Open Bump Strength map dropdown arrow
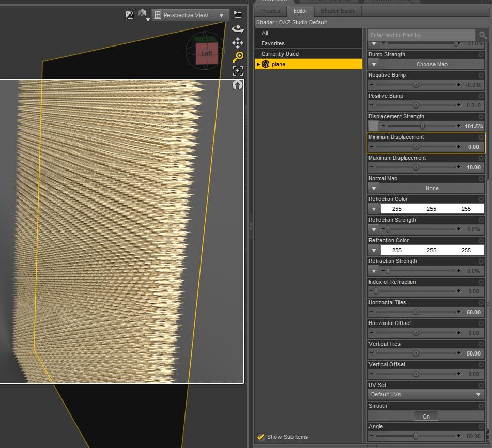This screenshot has width=492, height=448. pyautogui.click(x=374, y=64)
